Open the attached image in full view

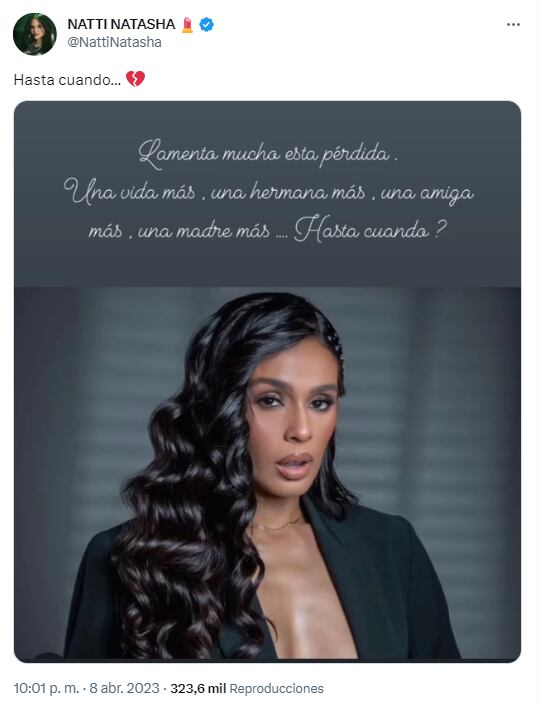click(x=267, y=381)
